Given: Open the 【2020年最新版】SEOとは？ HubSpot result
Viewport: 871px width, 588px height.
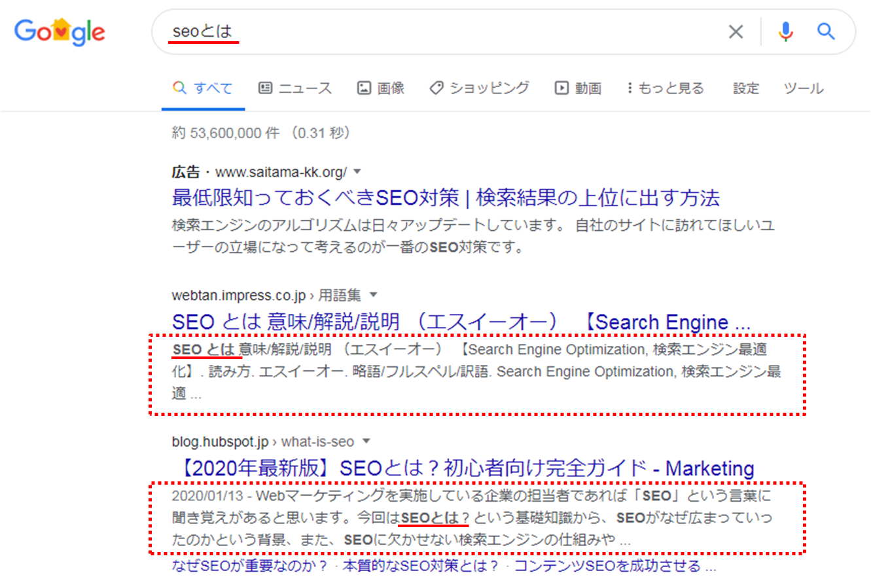Looking at the screenshot, I should coord(466,468).
